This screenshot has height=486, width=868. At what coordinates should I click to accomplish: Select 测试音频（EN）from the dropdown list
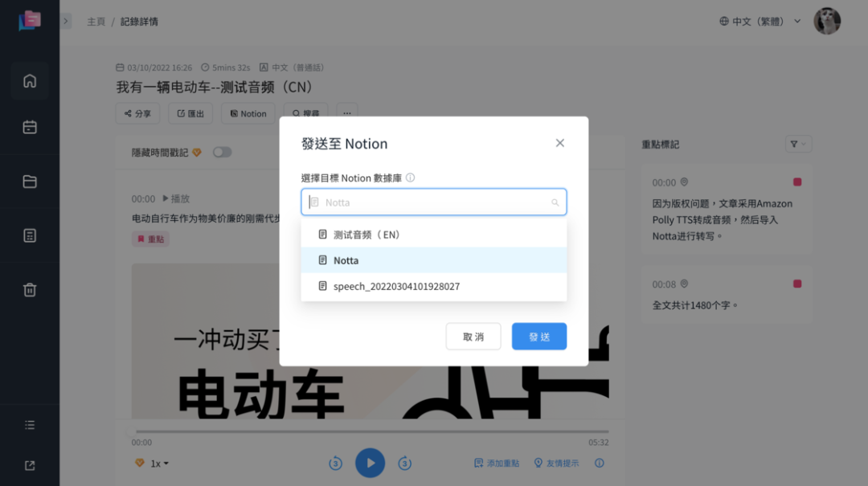tap(433, 235)
